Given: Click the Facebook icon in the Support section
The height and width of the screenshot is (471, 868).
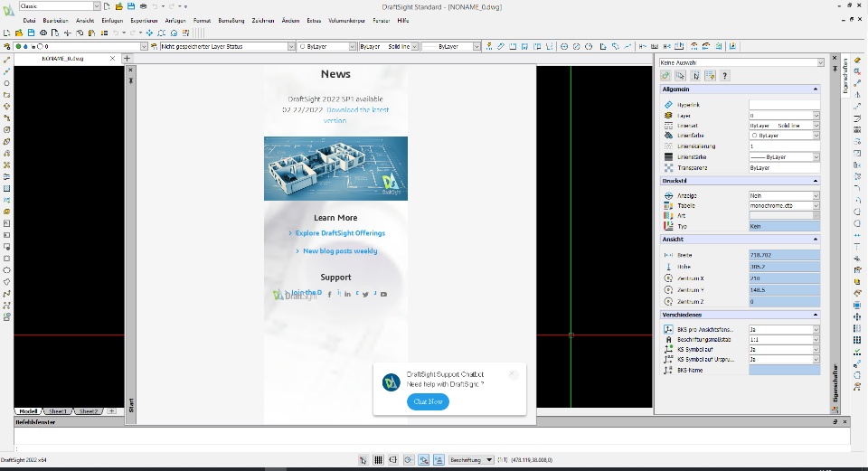Looking at the screenshot, I should pyautogui.click(x=329, y=295).
